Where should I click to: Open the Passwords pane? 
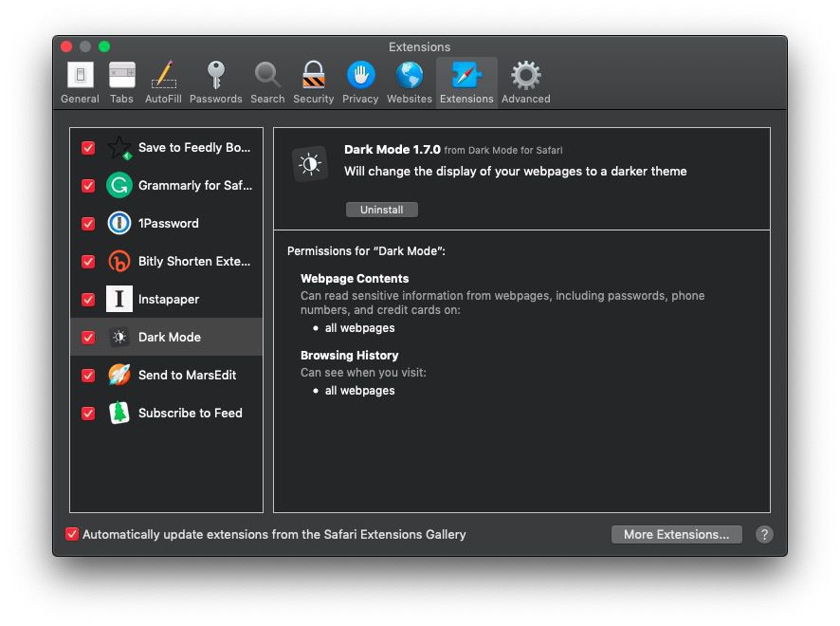tap(215, 83)
